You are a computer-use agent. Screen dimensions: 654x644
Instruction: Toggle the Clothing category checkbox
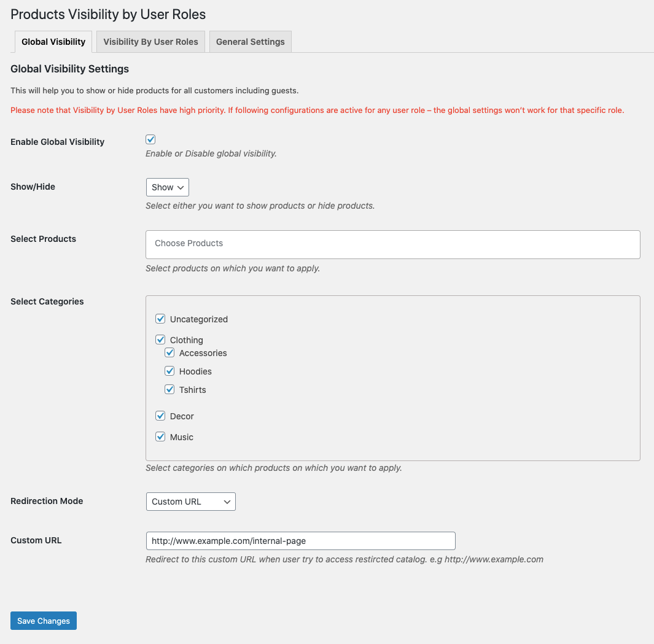[160, 339]
